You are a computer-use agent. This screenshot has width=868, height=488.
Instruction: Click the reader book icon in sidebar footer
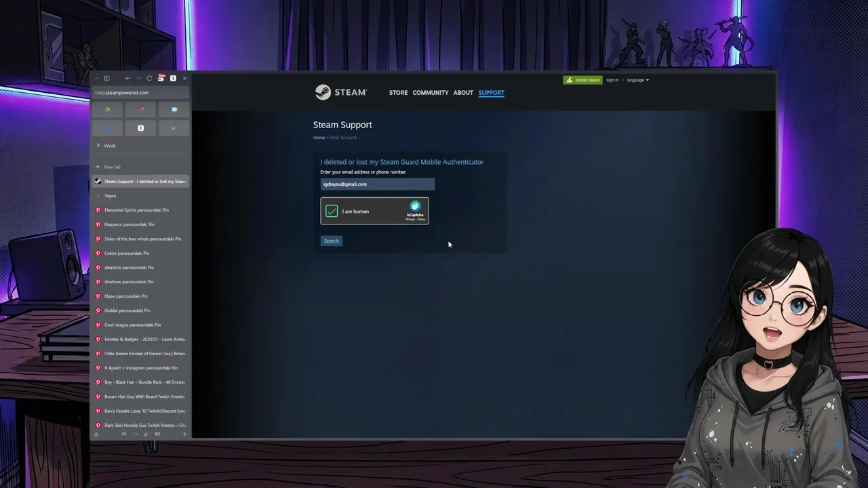point(157,434)
